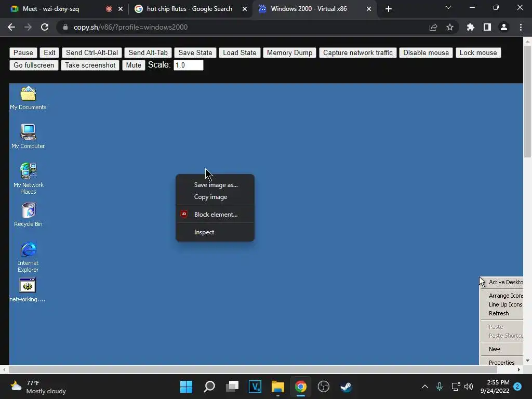Viewport: 532px width, 399px height.
Task: Launch Internet Explorer desktop icon
Action: 28,257
